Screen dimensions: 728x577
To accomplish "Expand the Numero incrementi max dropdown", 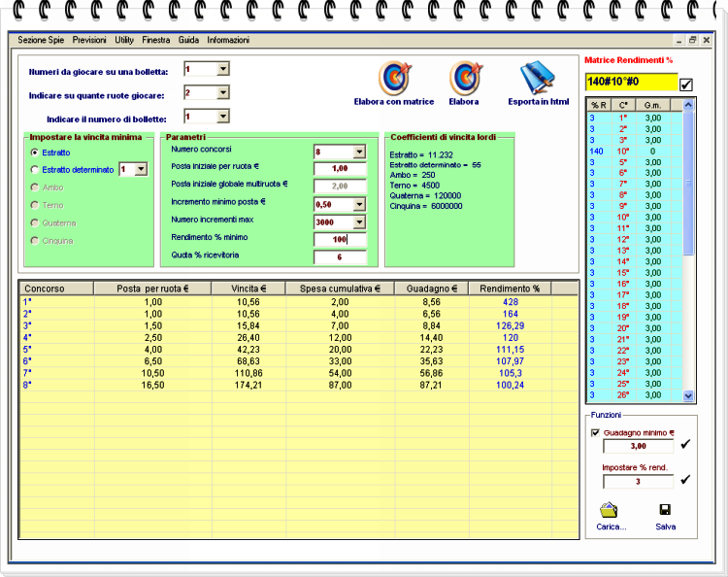I will 358,222.
